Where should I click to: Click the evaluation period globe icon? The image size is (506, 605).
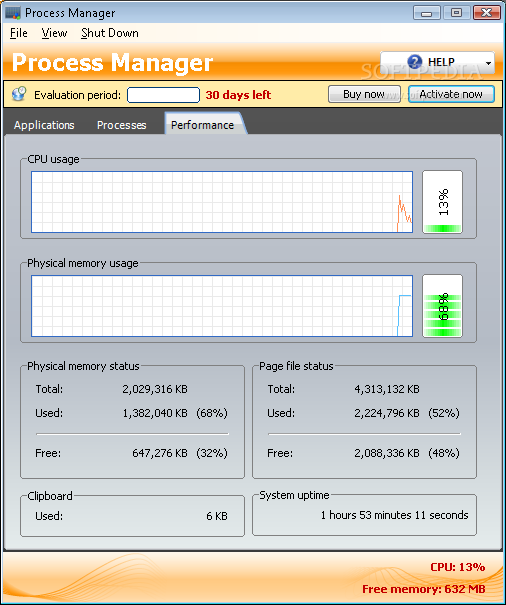(x=18, y=94)
